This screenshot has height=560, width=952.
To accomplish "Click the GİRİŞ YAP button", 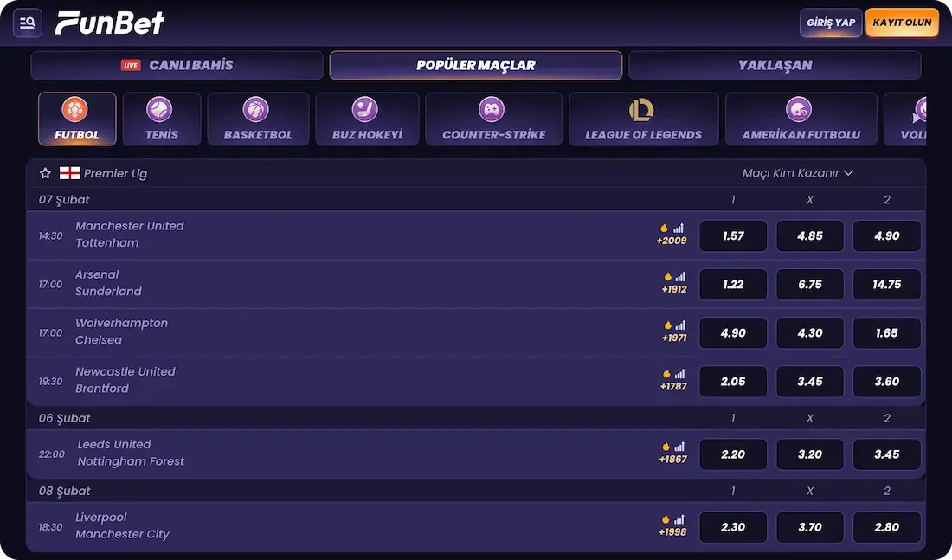I will coord(830,23).
